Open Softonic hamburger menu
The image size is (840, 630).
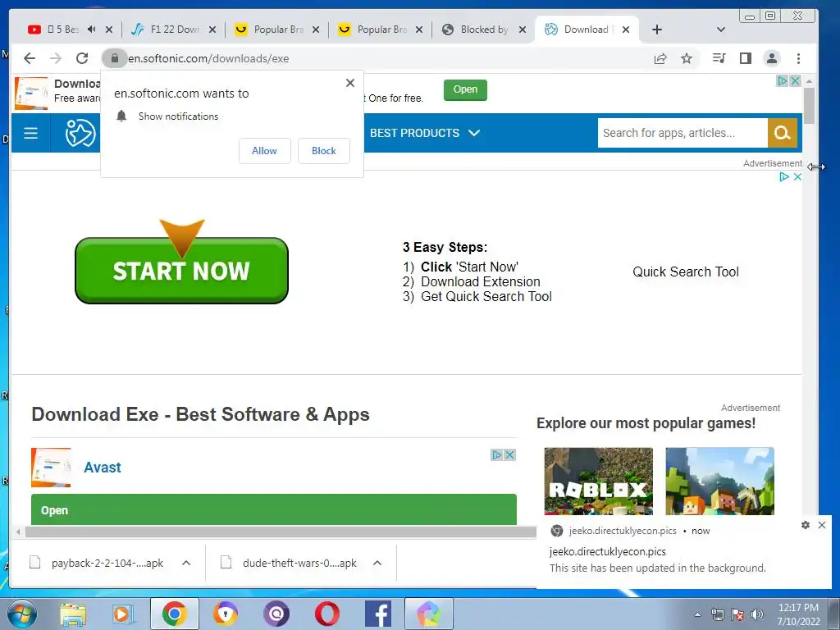click(x=30, y=133)
